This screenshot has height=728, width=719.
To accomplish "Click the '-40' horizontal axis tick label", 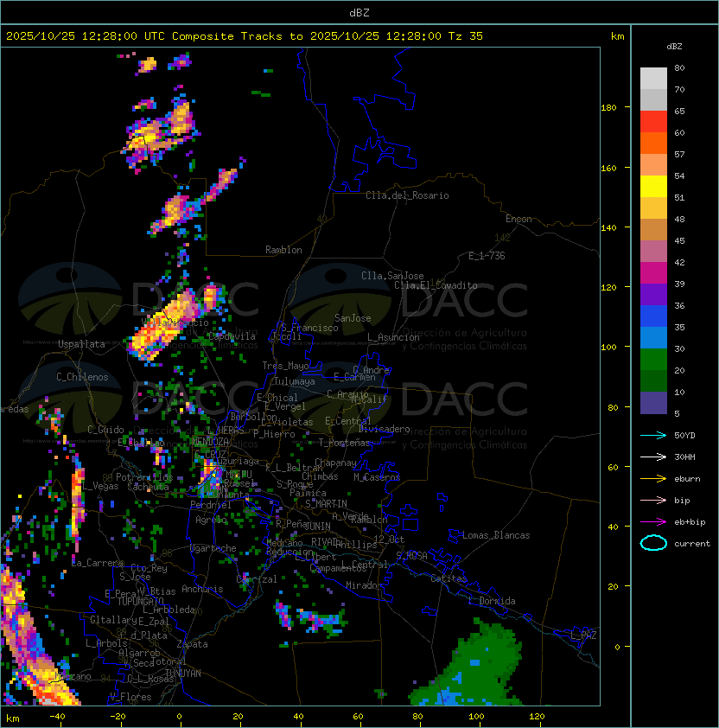I will (58, 717).
